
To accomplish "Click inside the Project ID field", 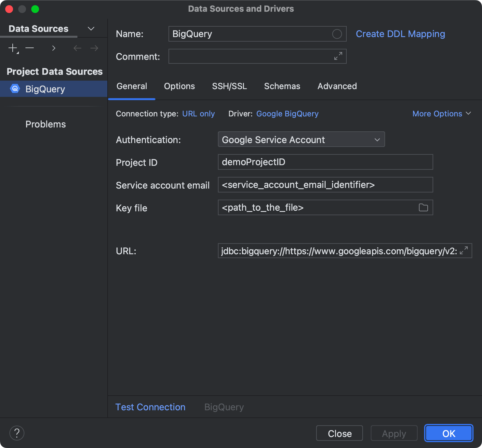I will click(325, 162).
